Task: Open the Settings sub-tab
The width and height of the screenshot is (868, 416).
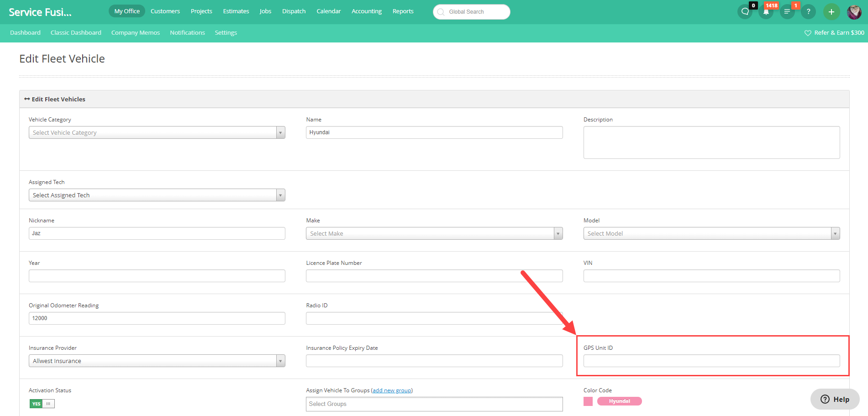Action: click(226, 33)
